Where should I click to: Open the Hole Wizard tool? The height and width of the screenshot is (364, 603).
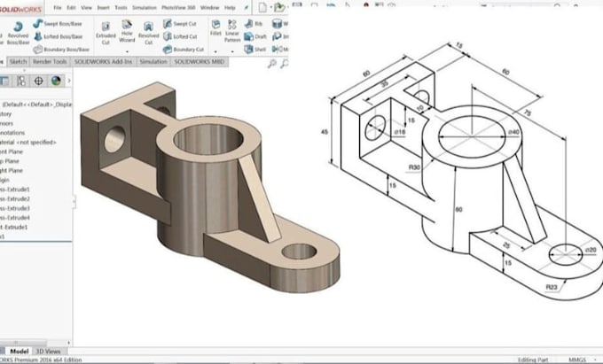[127, 32]
